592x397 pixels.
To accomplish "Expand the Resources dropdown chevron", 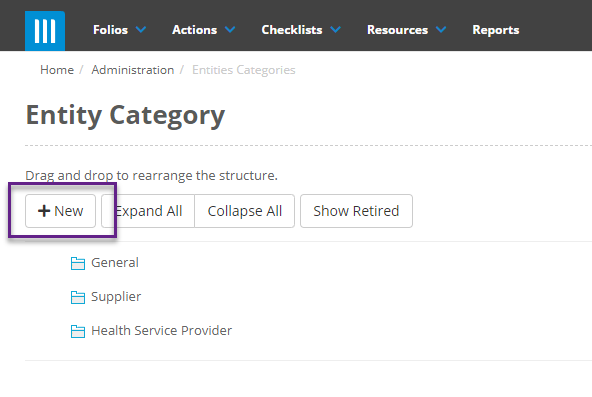I will point(441,29).
